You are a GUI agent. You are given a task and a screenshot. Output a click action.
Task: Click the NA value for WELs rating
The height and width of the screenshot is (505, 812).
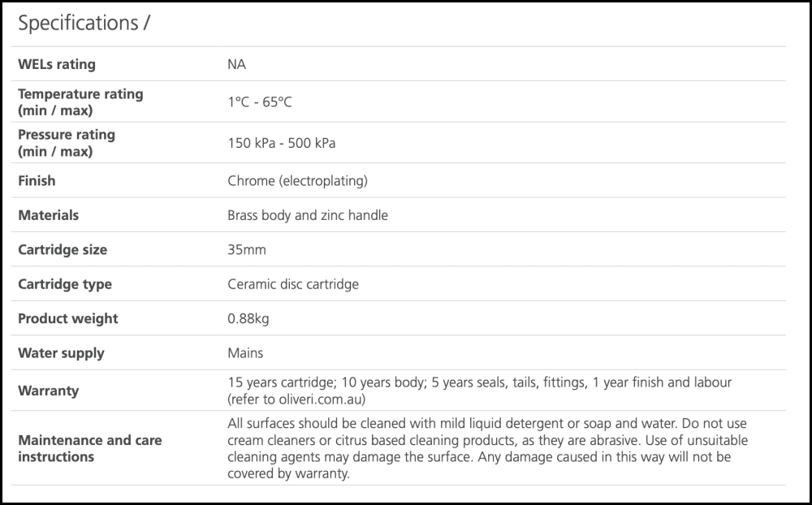click(236, 64)
